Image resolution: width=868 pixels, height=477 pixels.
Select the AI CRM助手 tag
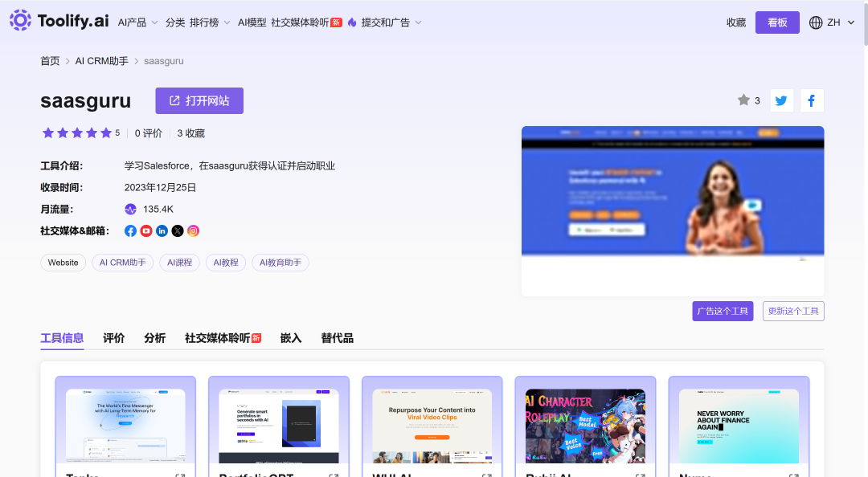pyautogui.click(x=122, y=263)
